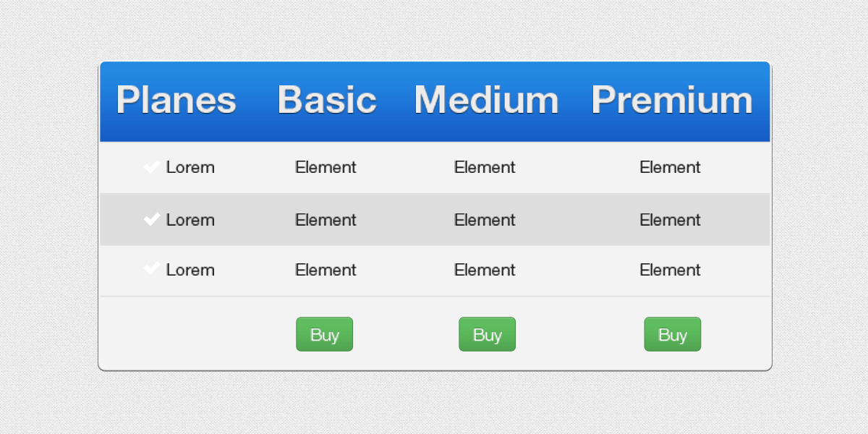Click the checkmark icon in the second Lorem row

click(x=151, y=219)
